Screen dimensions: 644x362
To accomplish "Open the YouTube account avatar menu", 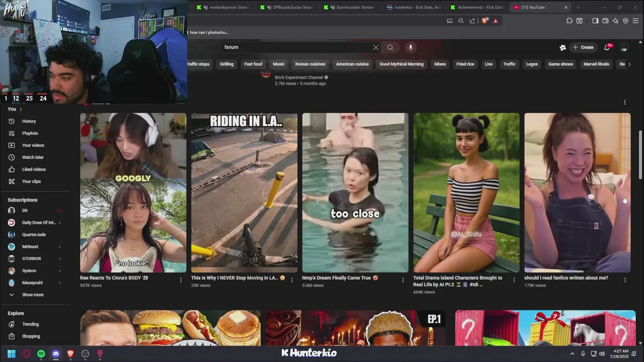I will click(624, 48).
